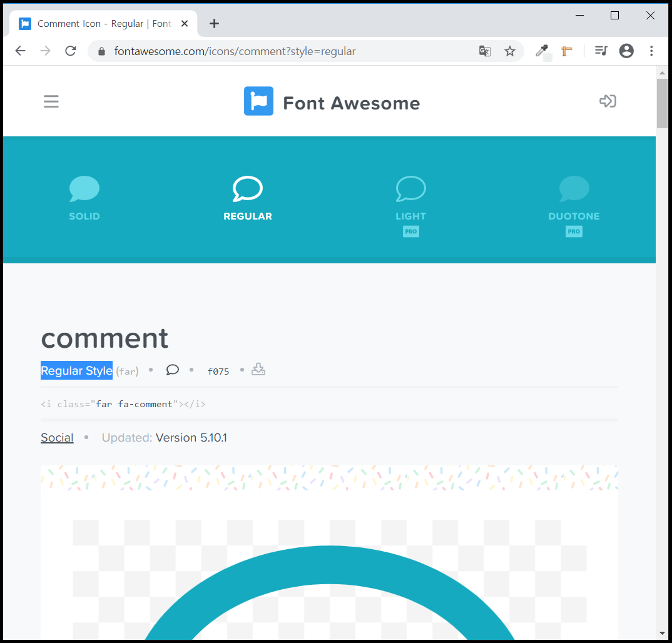Image resolution: width=672 pixels, height=643 pixels.
Task: Select the Duotone Pro comment style
Action: coord(574,206)
